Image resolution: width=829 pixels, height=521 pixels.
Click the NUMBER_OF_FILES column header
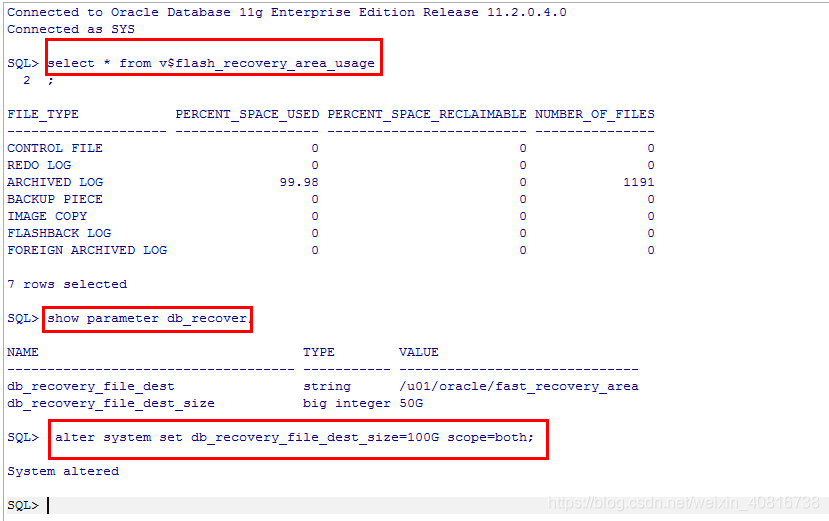(595, 114)
